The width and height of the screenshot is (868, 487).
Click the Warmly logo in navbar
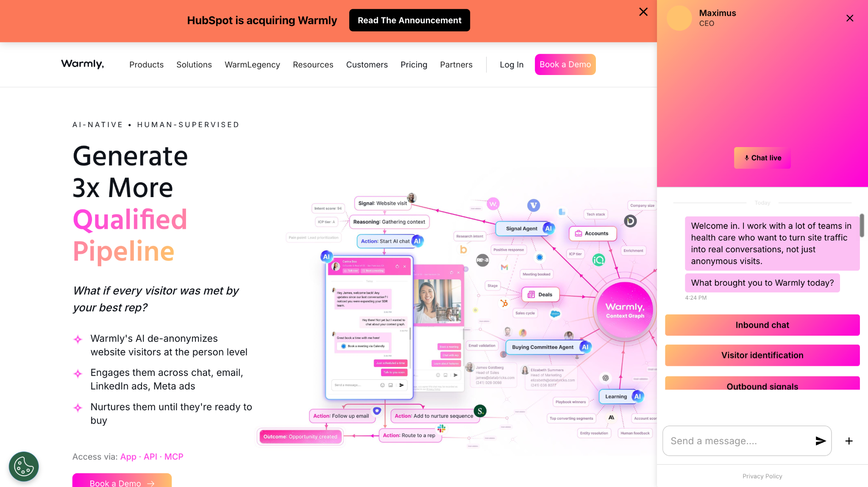click(x=83, y=64)
